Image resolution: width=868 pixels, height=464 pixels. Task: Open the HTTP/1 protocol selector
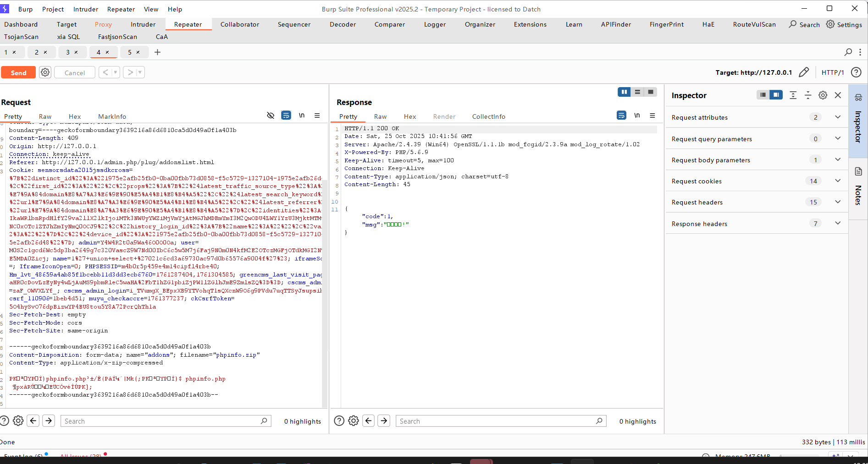[832, 72]
